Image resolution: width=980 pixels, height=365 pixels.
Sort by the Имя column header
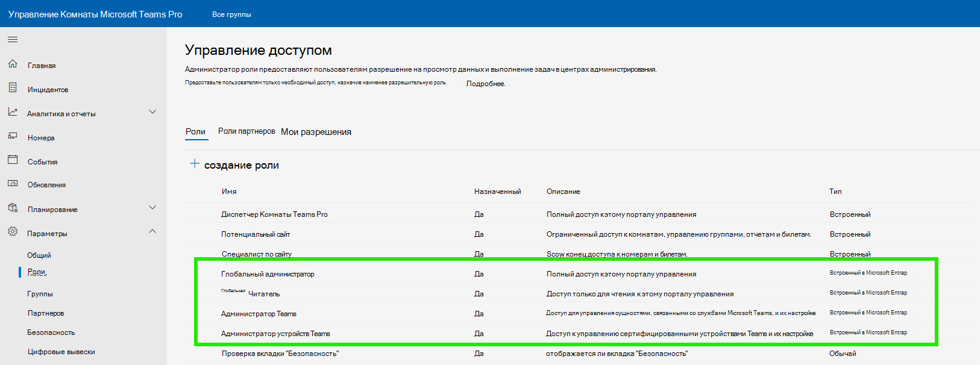point(229,192)
